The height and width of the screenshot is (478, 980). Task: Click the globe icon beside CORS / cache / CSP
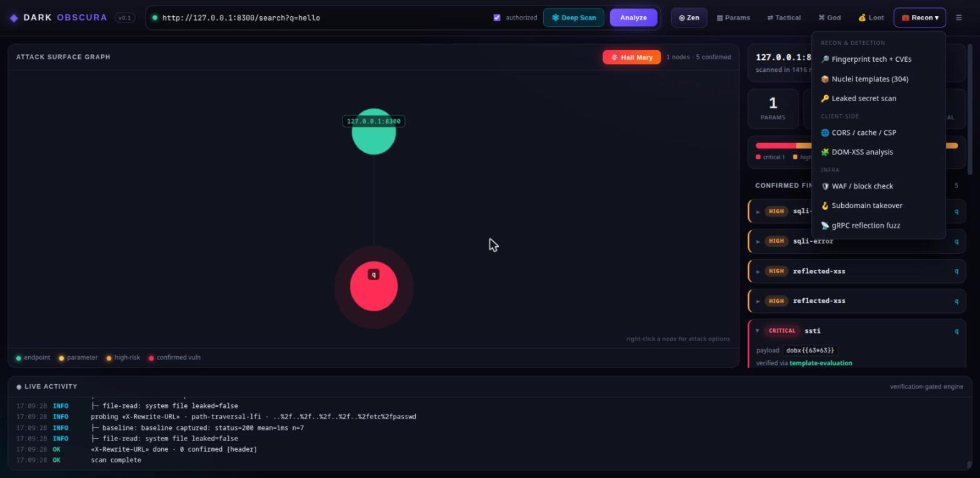(x=825, y=133)
